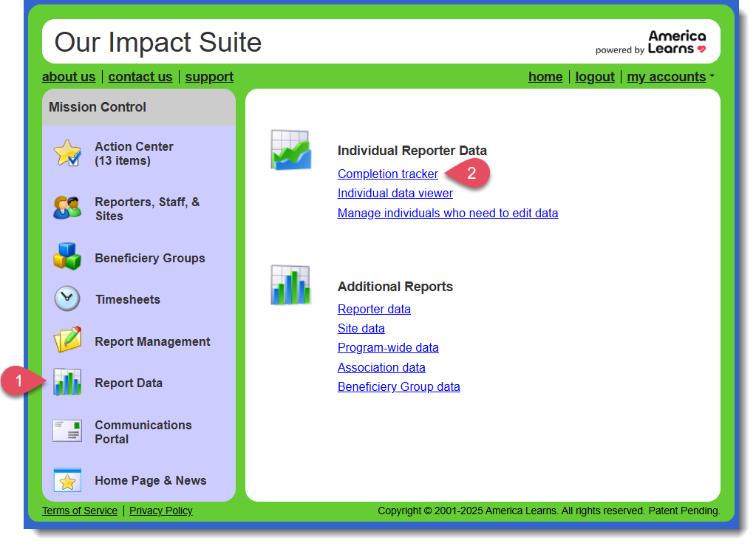This screenshot has height=546, width=756.
Task: Select Beneficiery Groups in Mission Control
Action: tap(150, 259)
